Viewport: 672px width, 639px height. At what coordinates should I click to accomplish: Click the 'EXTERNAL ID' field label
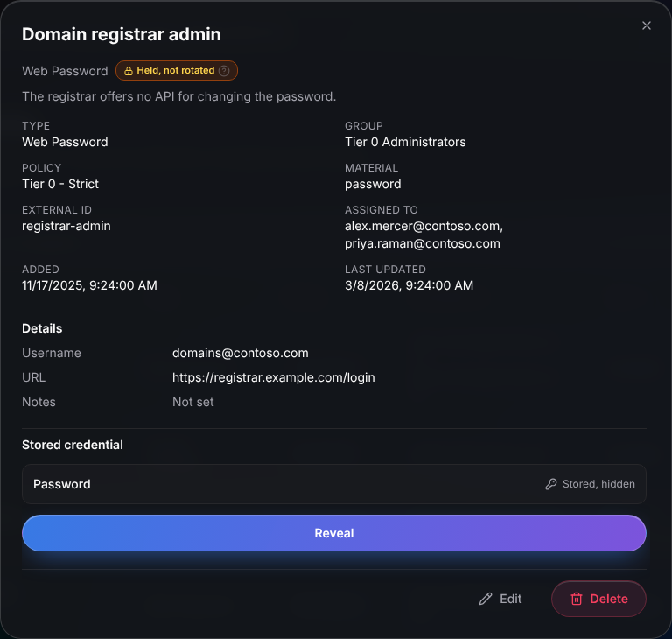57,210
